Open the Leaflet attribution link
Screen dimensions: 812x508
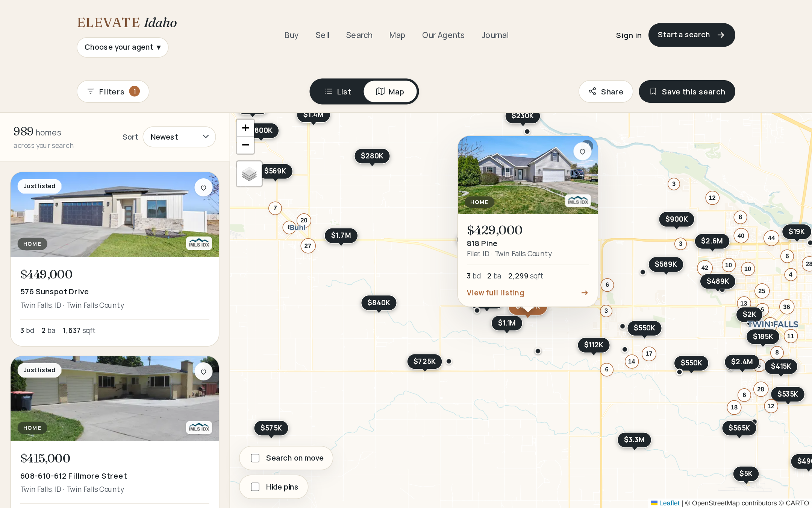tap(669, 503)
